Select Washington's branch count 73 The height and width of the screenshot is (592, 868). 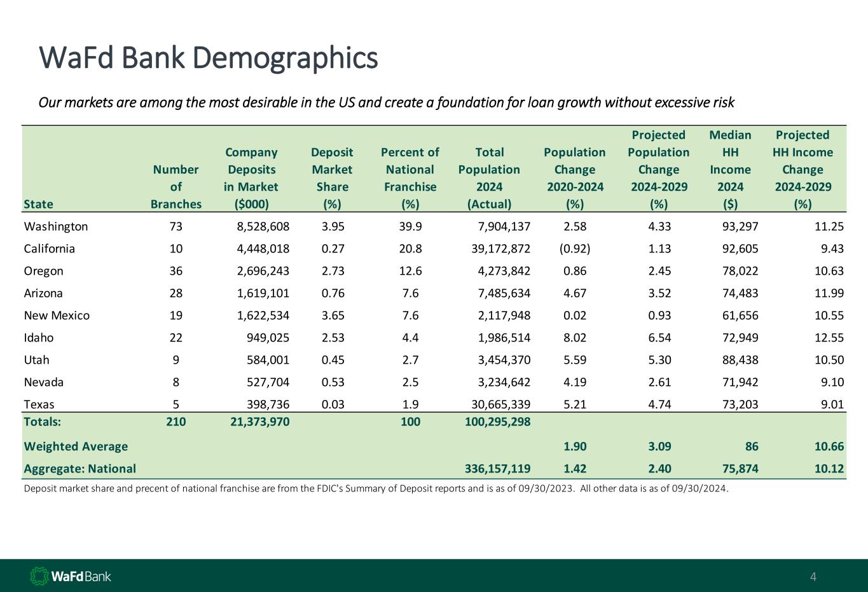(176, 226)
